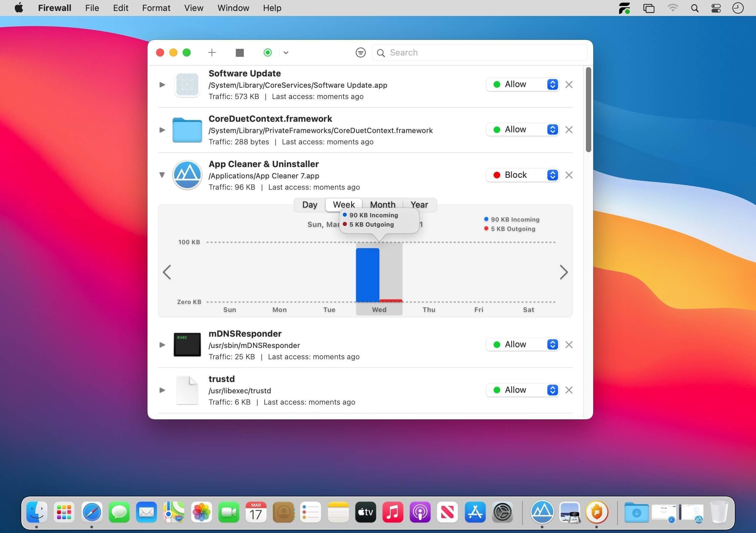Viewport: 756px width, 533px height.
Task: Select the Day tab in traffic chart
Action: 310,204
